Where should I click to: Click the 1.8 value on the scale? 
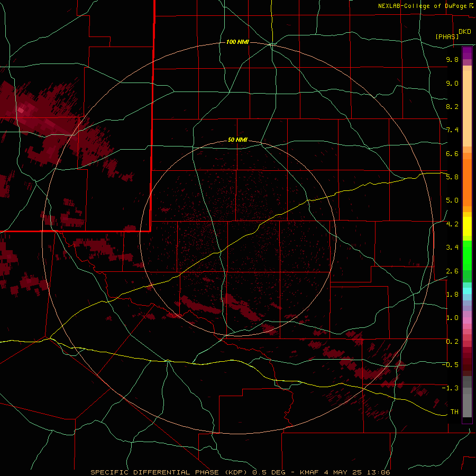tap(452, 295)
